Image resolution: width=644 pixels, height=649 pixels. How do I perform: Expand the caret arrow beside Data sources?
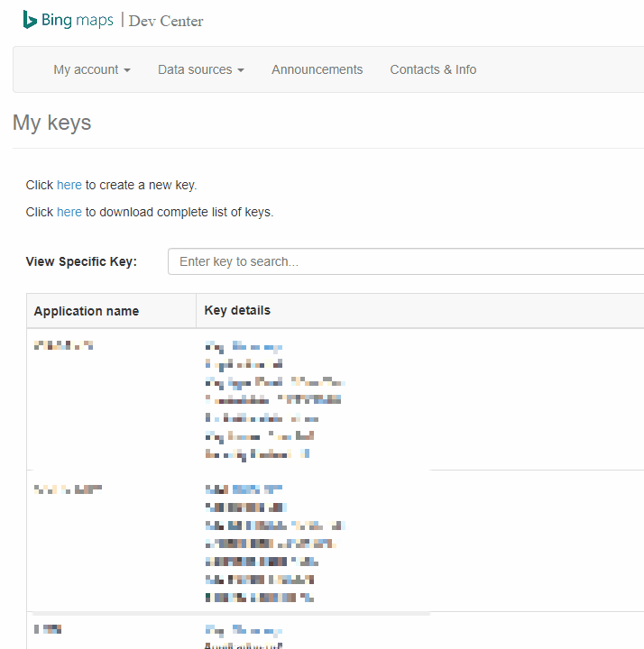click(241, 70)
